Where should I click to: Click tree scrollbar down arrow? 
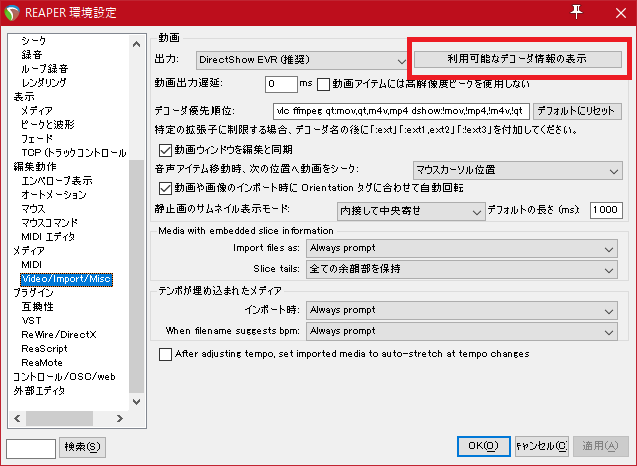click(x=137, y=401)
